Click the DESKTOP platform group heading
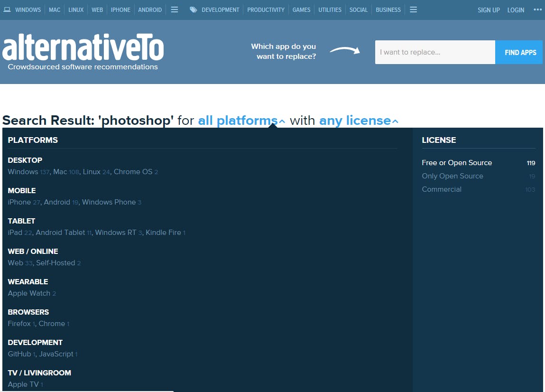The height and width of the screenshot is (392, 545). pyautogui.click(x=25, y=160)
